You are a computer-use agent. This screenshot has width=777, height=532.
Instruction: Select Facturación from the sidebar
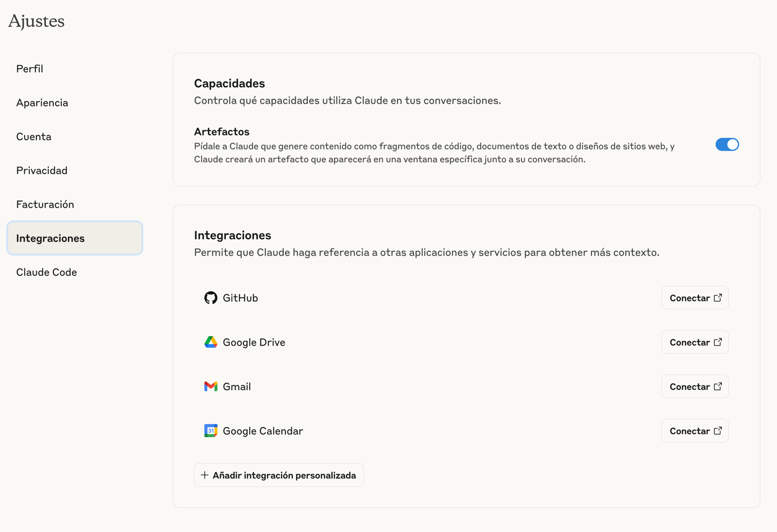pyautogui.click(x=45, y=204)
